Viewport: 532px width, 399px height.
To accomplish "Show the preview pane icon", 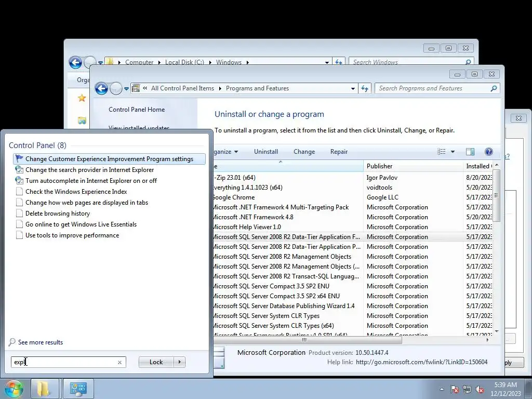I will click(470, 152).
